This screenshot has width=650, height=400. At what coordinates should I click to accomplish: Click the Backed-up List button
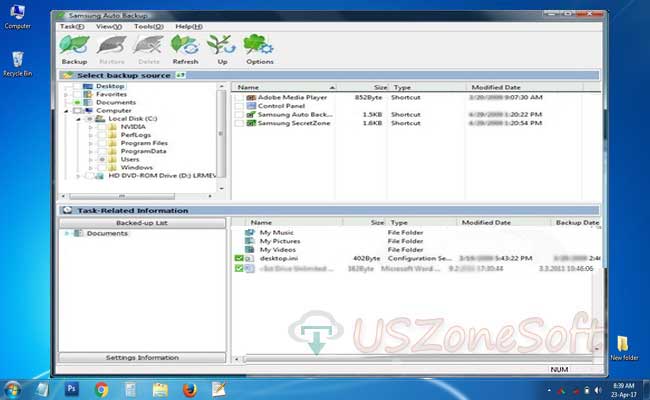pyautogui.click(x=142, y=223)
